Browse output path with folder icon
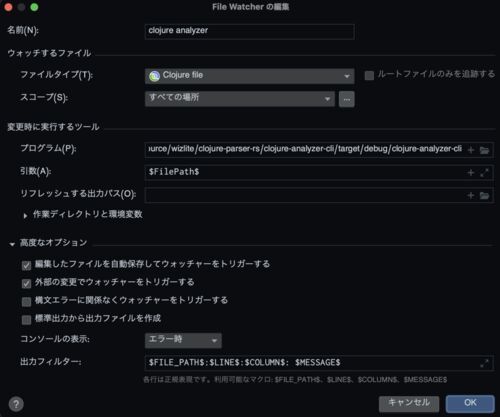The width and height of the screenshot is (500, 417). coord(484,195)
